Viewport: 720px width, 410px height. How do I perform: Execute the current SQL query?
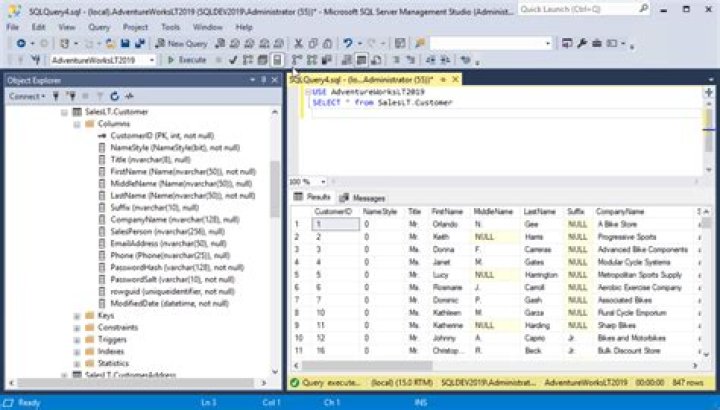coord(186,60)
